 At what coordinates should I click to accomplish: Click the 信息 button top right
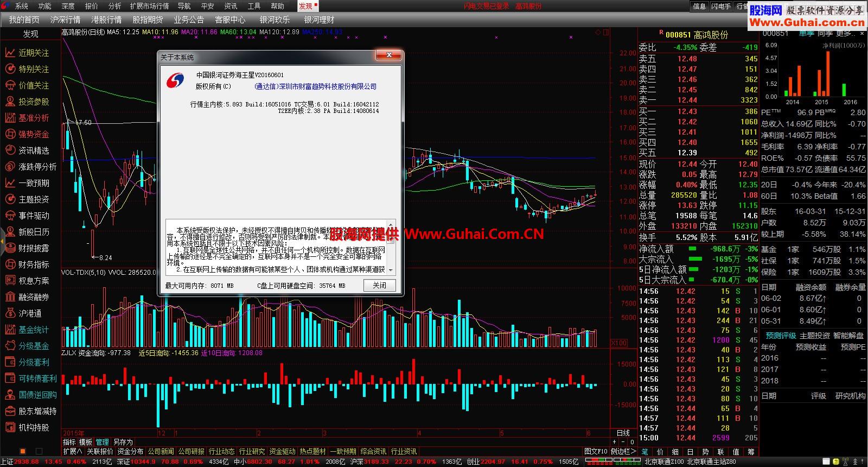coord(699,6)
